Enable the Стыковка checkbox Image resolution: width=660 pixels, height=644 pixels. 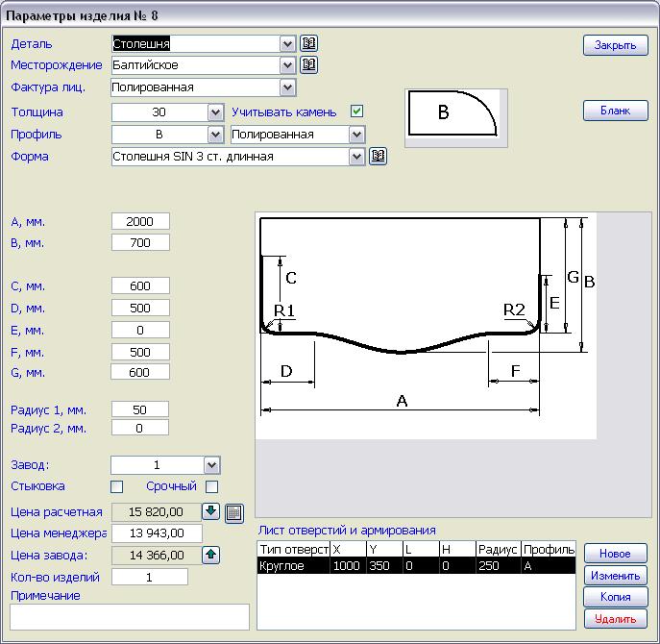pos(116,486)
